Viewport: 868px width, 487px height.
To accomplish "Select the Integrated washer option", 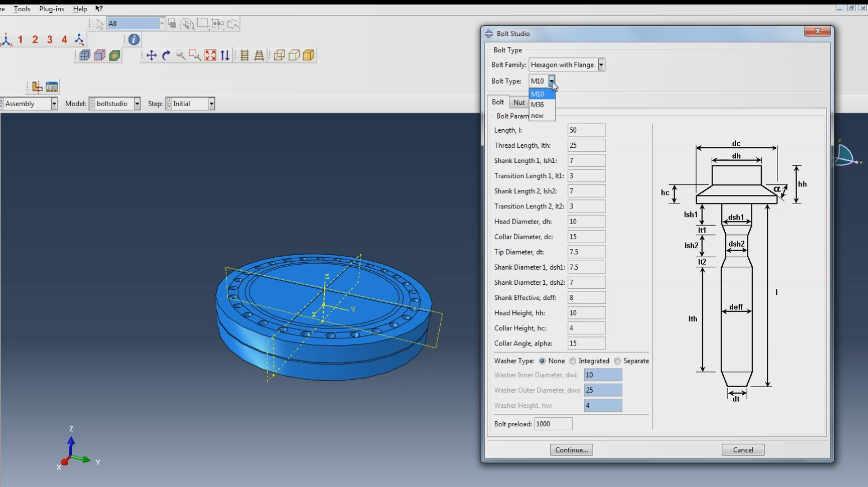I will click(573, 361).
